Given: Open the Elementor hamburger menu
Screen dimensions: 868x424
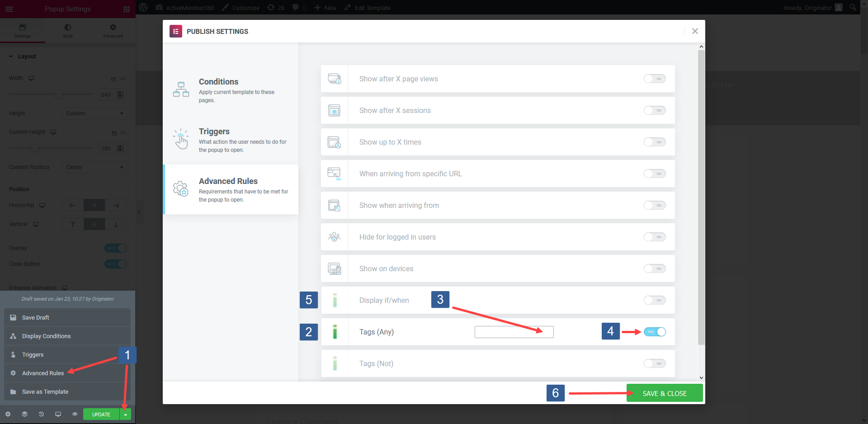Looking at the screenshot, I should (x=9, y=8).
